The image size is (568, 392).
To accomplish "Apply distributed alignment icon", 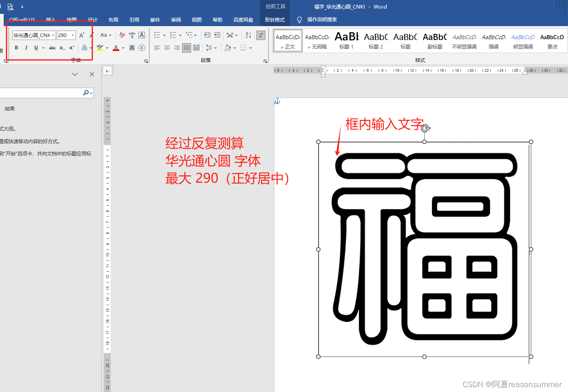I will [x=196, y=48].
